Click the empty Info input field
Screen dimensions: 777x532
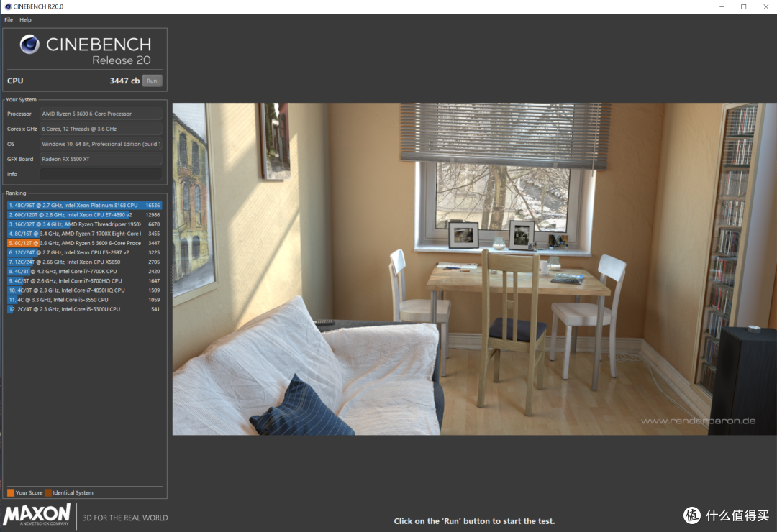(x=101, y=175)
